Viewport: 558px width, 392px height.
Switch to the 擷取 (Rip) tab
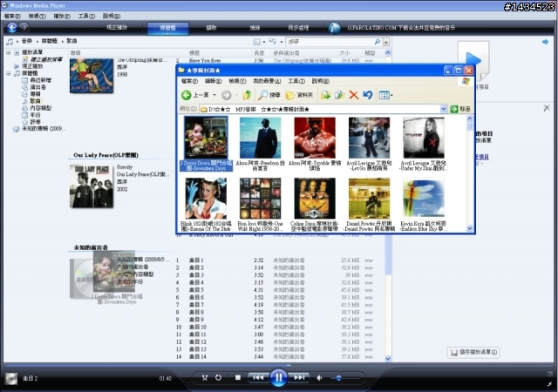211,28
